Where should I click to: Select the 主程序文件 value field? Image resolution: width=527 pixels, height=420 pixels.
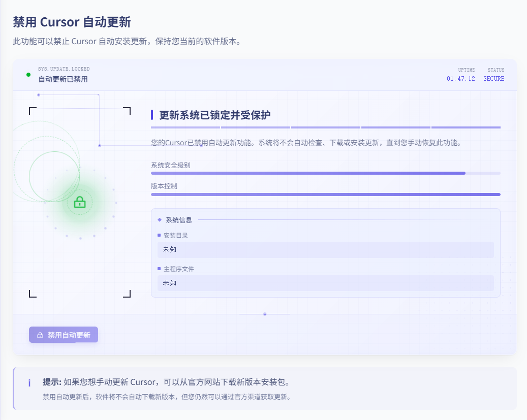tap(326, 283)
